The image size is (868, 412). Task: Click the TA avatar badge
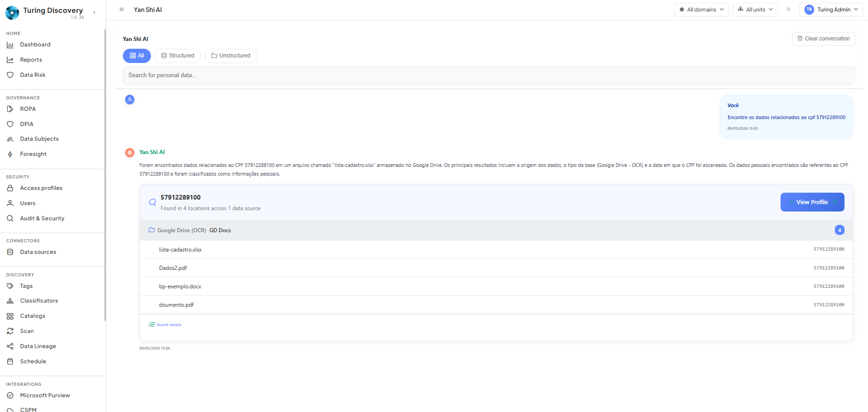pos(809,10)
